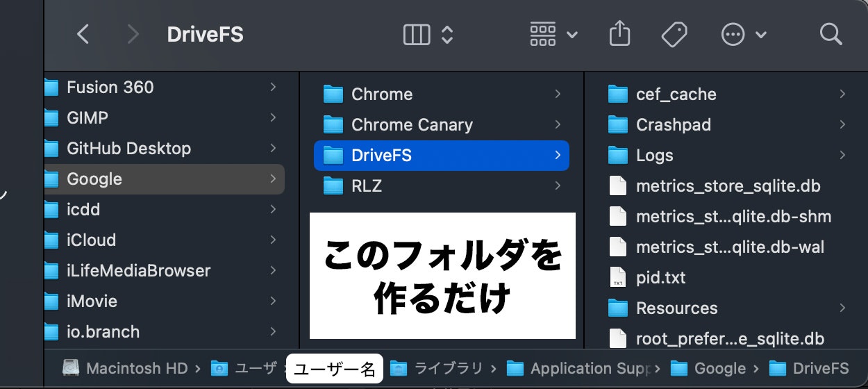Image resolution: width=868 pixels, height=389 pixels.
Task: Expand the Crashpad row chevron
Action: (842, 124)
